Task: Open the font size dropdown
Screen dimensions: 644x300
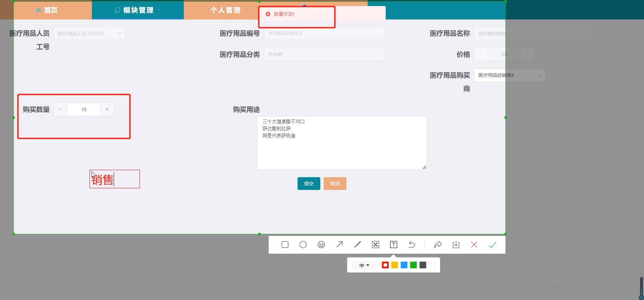Action: 364,265
